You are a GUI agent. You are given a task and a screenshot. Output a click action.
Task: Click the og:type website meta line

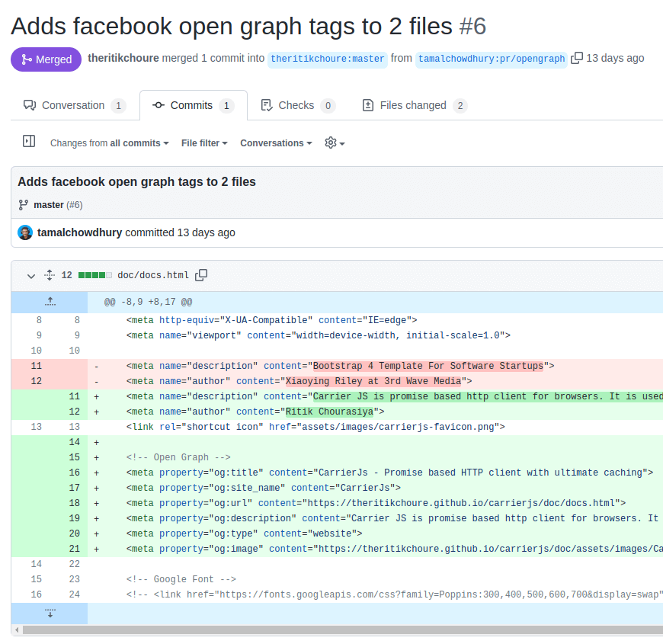pyautogui.click(x=244, y=533)
